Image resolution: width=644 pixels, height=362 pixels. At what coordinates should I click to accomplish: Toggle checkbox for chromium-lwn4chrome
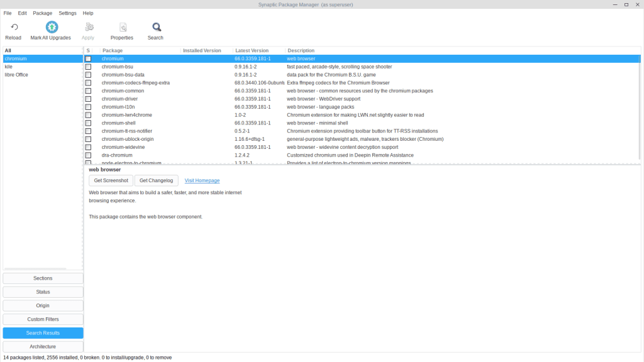point(88,115)
